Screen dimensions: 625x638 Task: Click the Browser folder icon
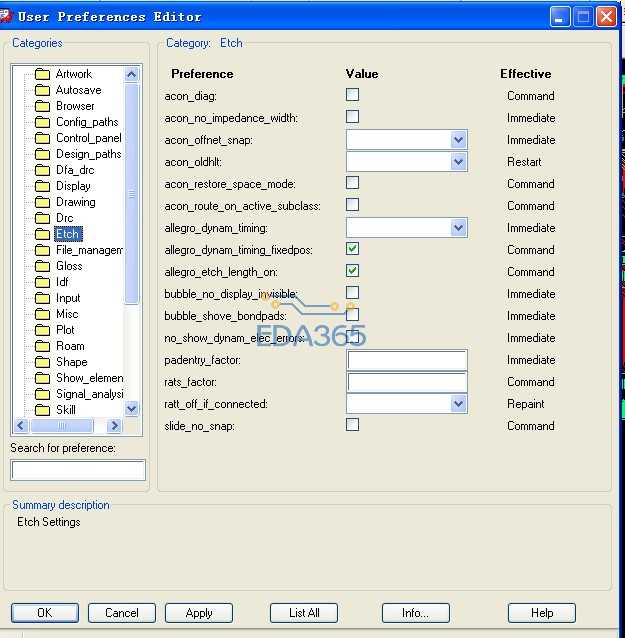click(42, 106)
